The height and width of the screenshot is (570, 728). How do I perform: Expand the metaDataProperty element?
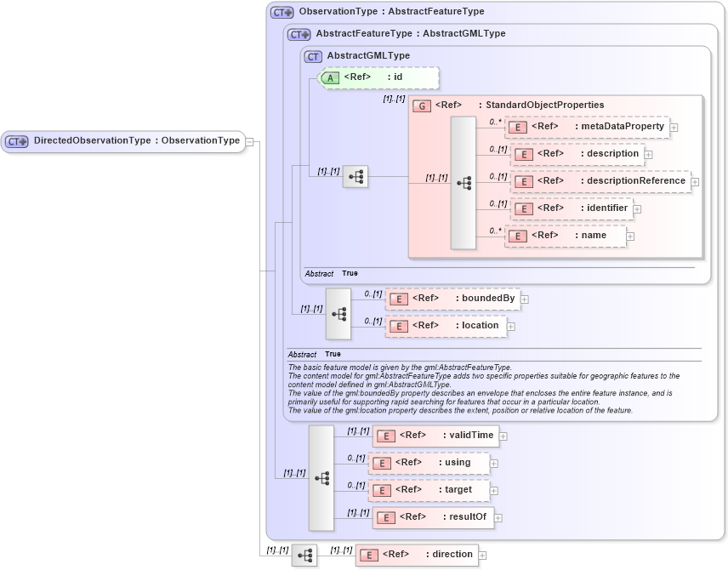(674, 128)
